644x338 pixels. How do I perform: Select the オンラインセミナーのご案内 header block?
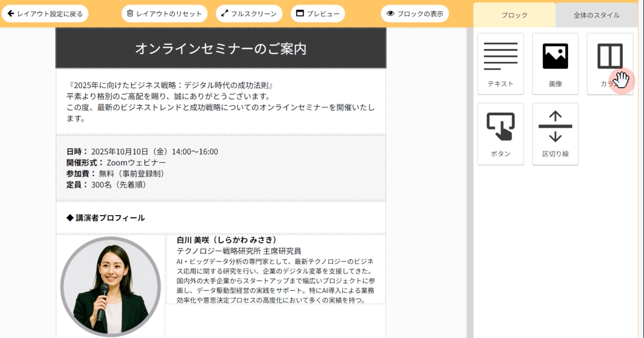point(221,48)
